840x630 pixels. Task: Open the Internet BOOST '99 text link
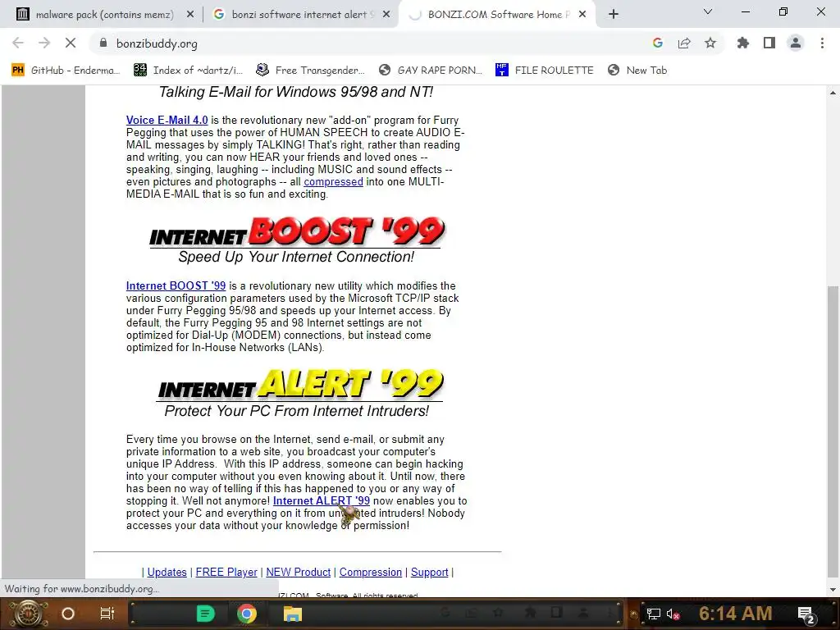[176, 285]
